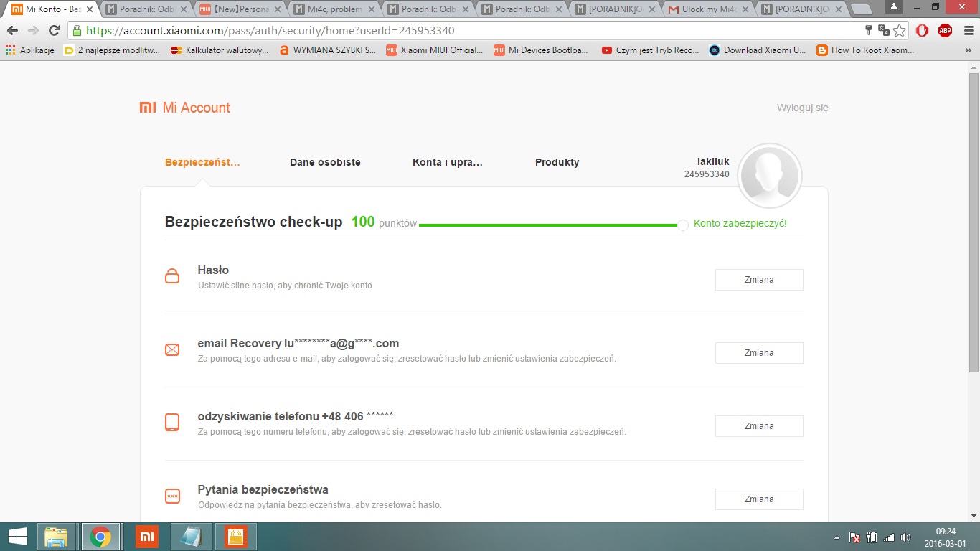Image resolution: width=980 pixels, height=551 pixels.
Task: Click the security score progress bar
Action: [548, 225]
